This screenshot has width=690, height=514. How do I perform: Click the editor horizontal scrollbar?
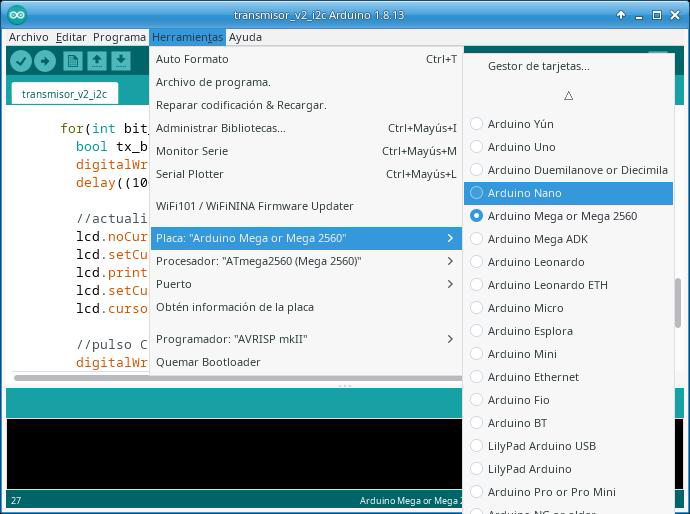tap(238, 378)
